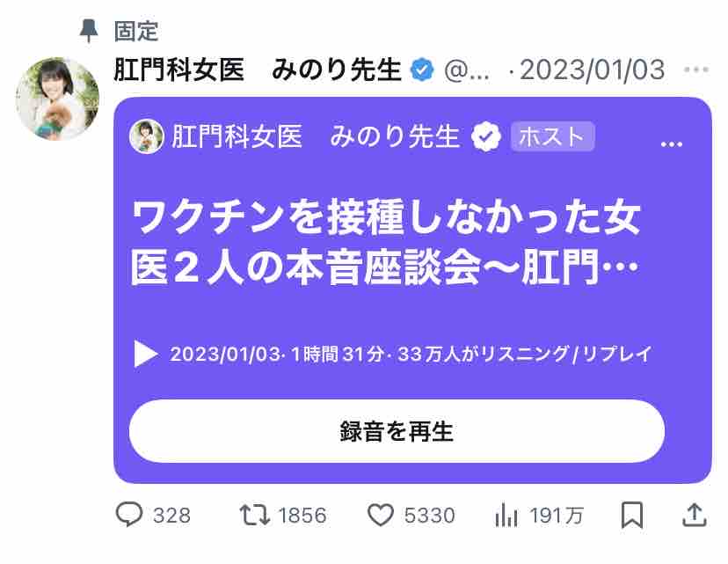Click the ホスト badge label
Viewport: 728px width, 564px height.
click(x=552, y=136)
